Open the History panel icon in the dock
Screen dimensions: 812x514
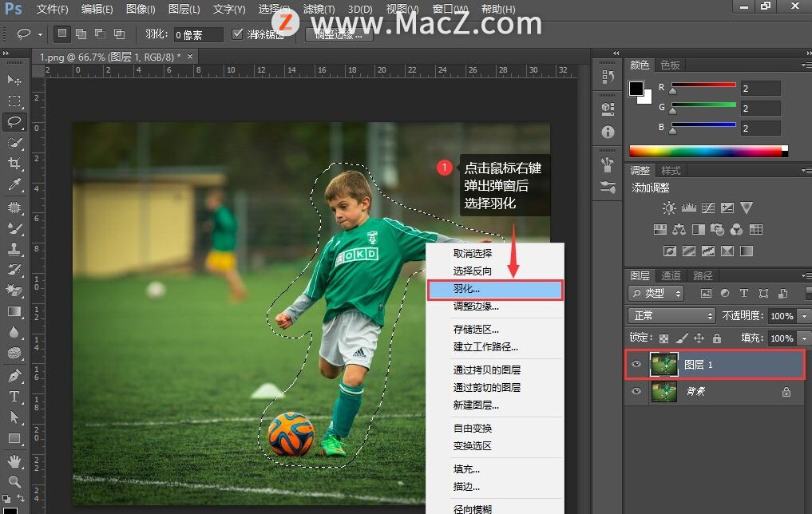(608, 77)
